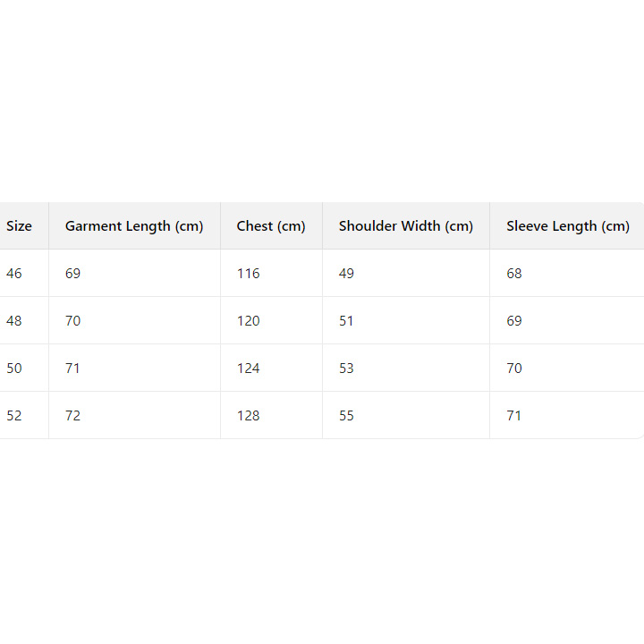Click the Shoulder Width (cm) header
The image size is (644, 644).
pyautogui.click(x=405, y=226)
